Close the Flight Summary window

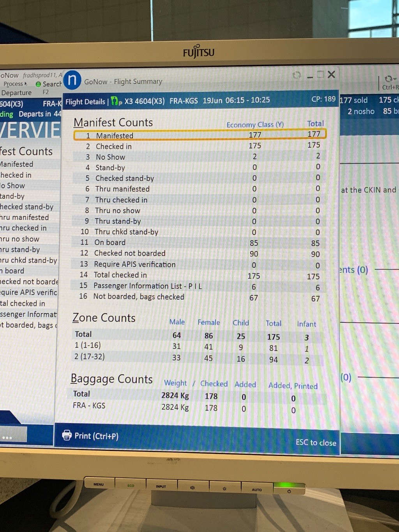pyautogui.click(x=332, y=74)
